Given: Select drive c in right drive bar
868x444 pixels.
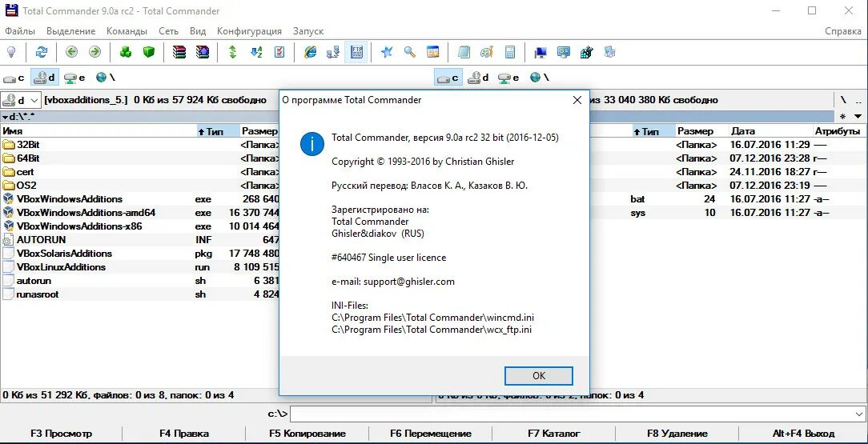Looking at the screenshot, I should click(x=448, y=78).
